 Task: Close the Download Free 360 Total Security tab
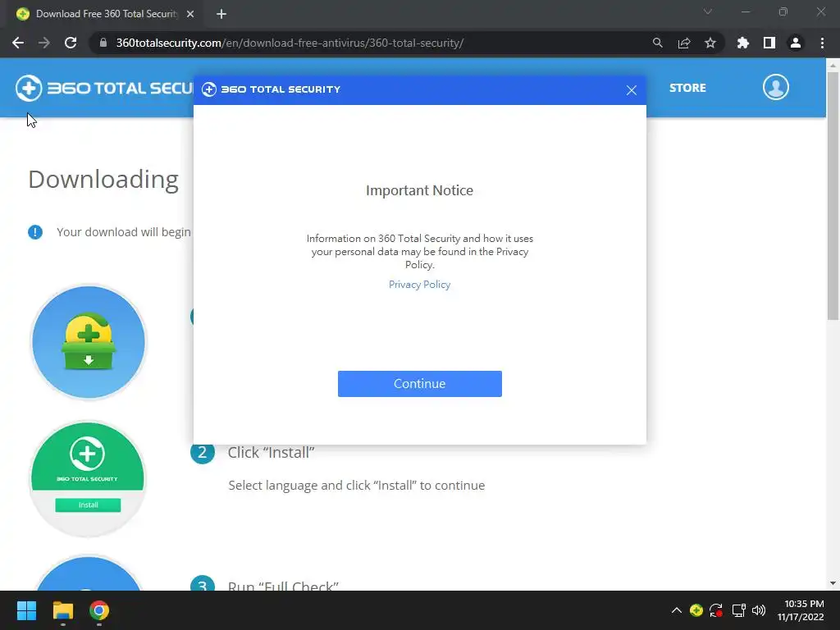click(190, 14)
